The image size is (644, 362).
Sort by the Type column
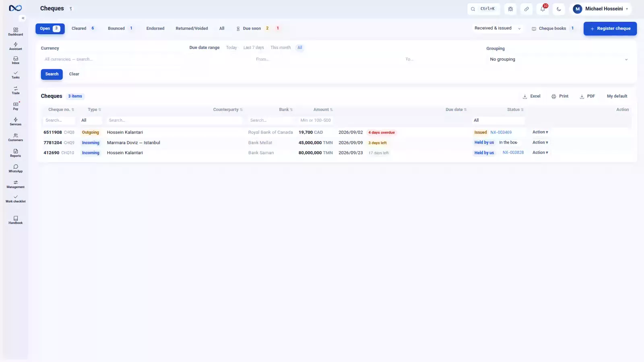pyautogui.click(x=95, y=109)
